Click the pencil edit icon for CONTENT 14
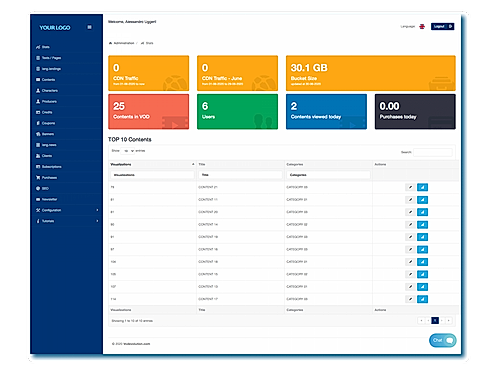 pos(410,225)
